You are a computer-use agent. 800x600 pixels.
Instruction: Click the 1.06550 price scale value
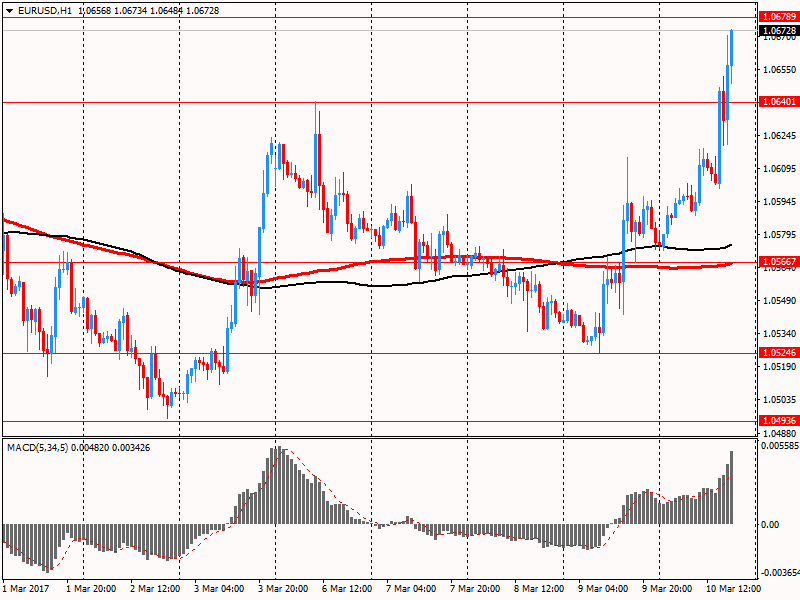coord(780,70)
